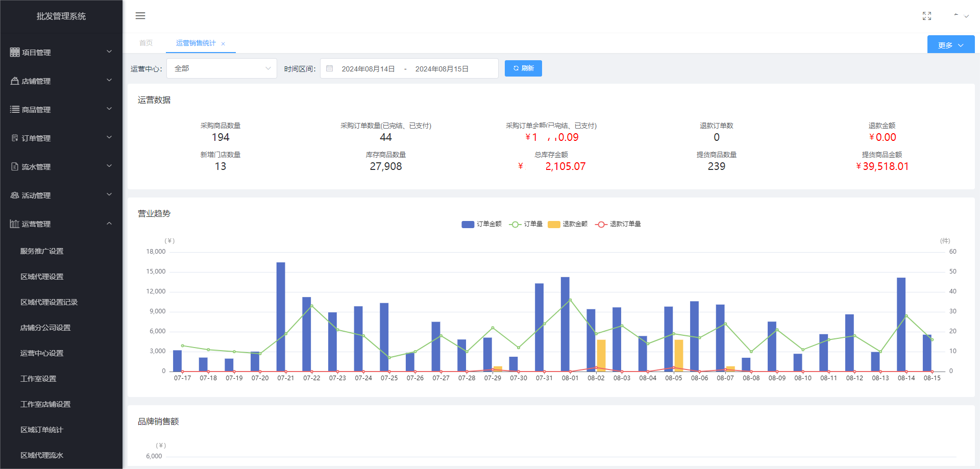Screen dimensions: 980x469
Task: Open the 运营中心 全部 dropdown
Action: pyautogui.click(x=222, y=68)
